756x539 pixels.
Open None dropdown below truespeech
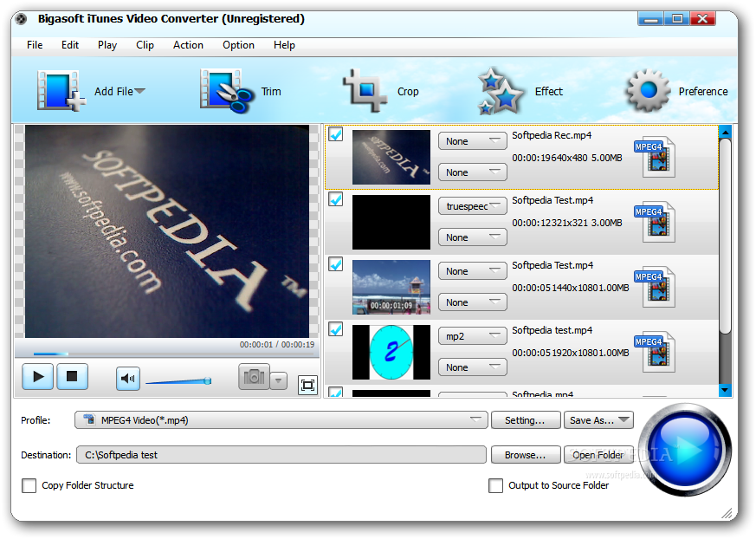[x=473, y=237]
